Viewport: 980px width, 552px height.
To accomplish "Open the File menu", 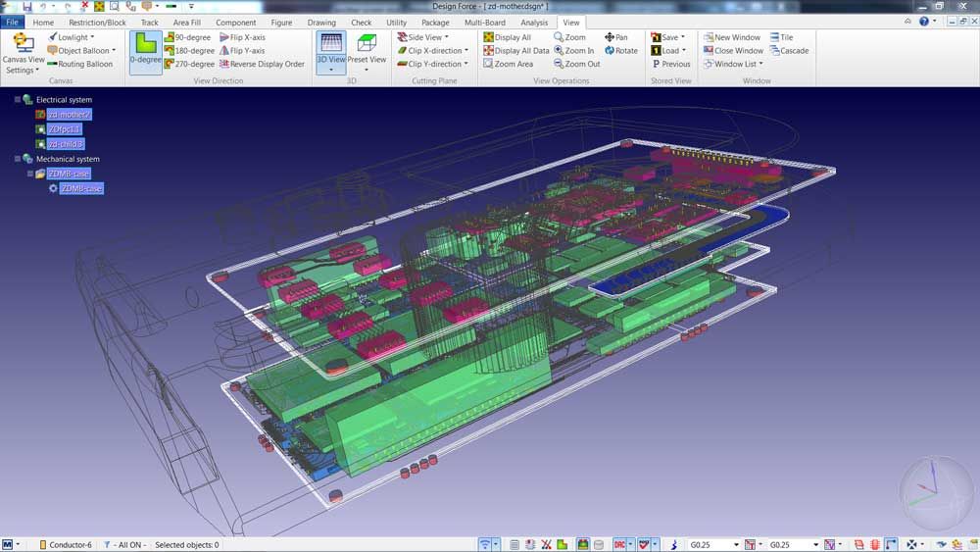I will pos(12,22).
